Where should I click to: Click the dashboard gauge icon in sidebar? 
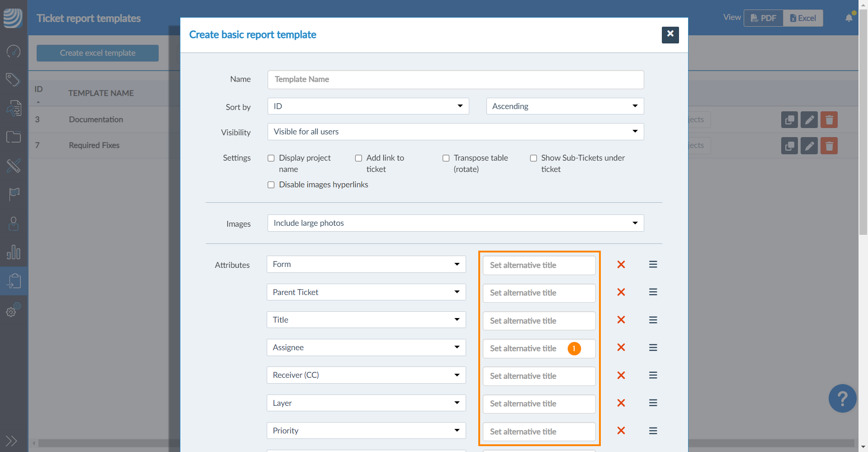pyautogui.click(x=14, y=52)
